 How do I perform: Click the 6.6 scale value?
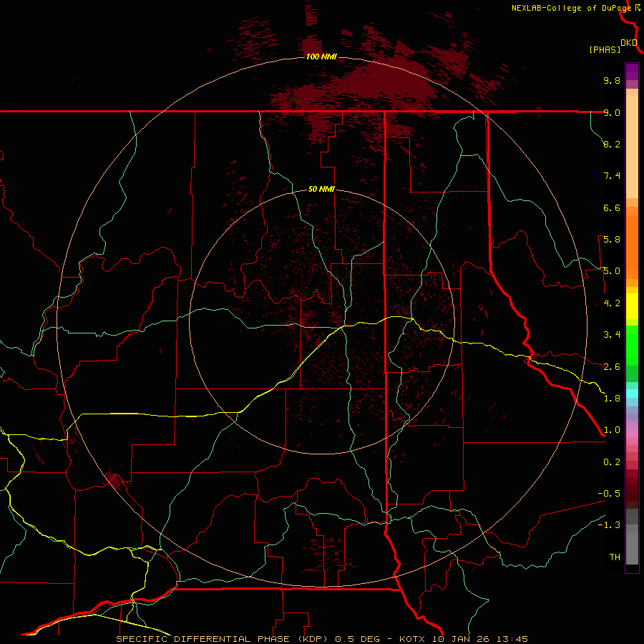coord(612,208)
